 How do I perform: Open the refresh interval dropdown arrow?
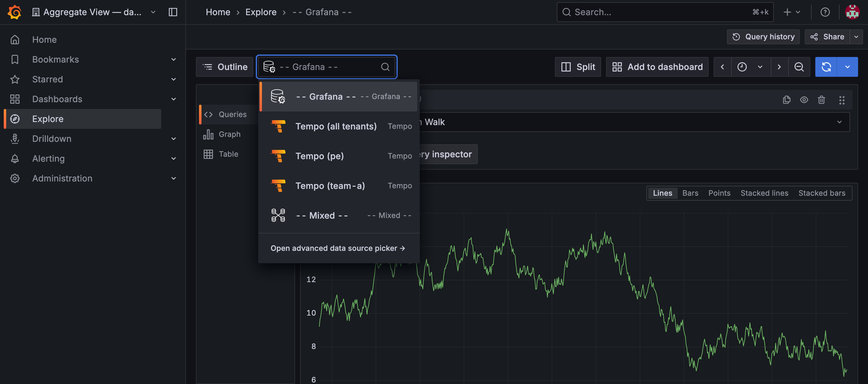click(847, 67)
